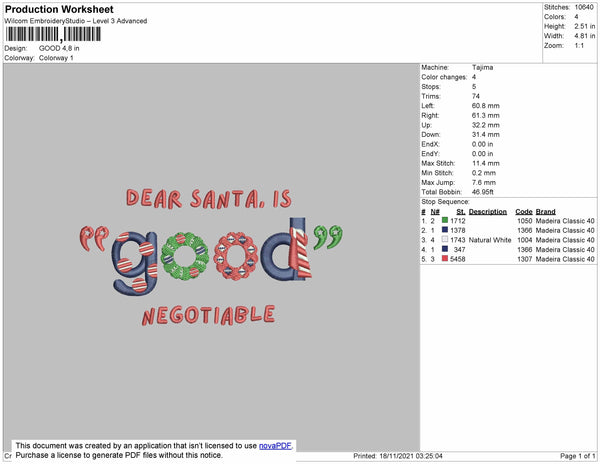This screenshot has height=464, width=600.
Task: Click the Max Stitch value '11.4 mm'
Action: pyautogui.click(x=486, y=163)
